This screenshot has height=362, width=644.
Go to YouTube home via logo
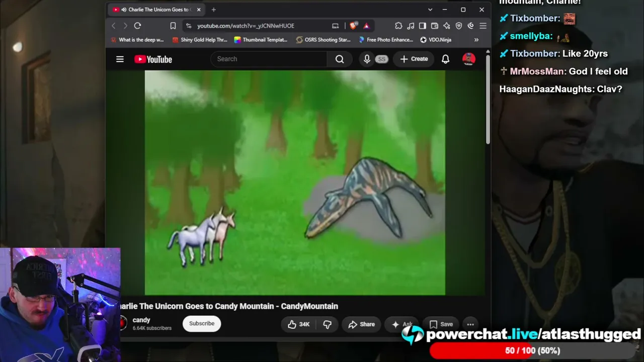(x=153, y=59)
